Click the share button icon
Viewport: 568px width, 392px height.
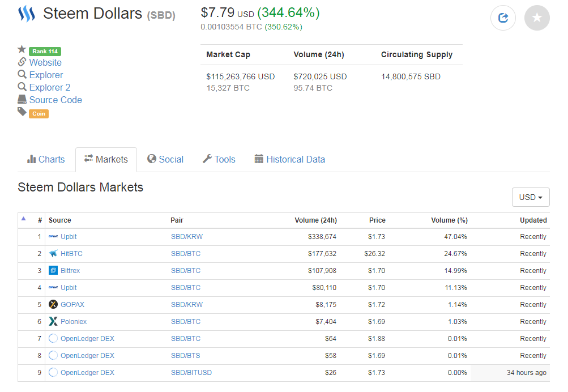point(503,18)
